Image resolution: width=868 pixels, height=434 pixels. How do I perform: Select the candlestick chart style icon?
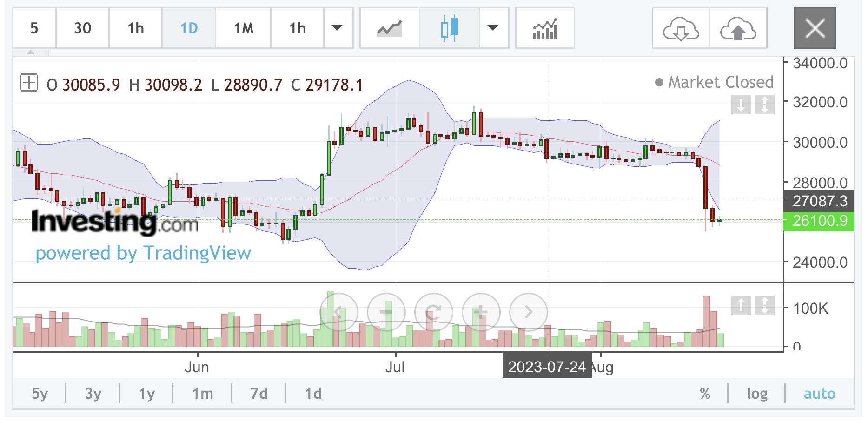450,28
